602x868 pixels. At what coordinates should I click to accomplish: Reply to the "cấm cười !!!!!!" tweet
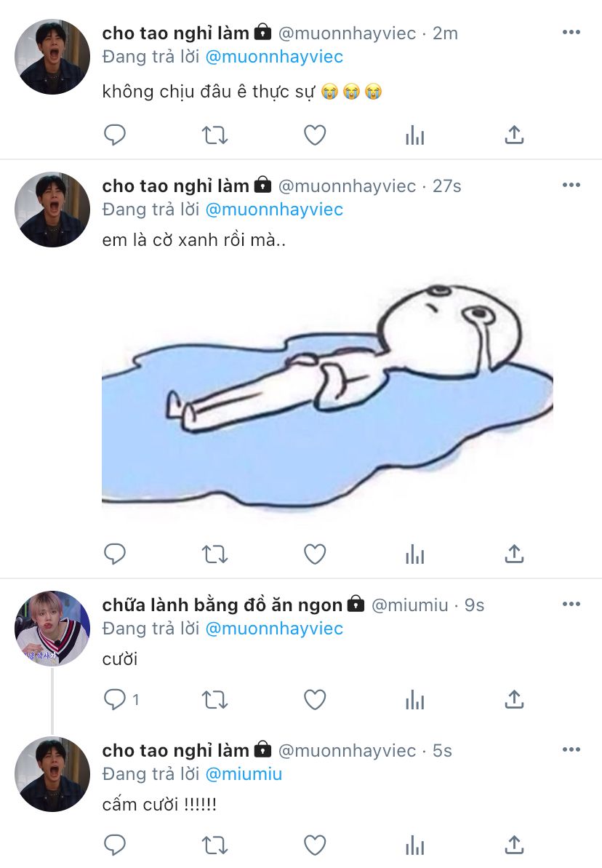(x=115, y=845)
